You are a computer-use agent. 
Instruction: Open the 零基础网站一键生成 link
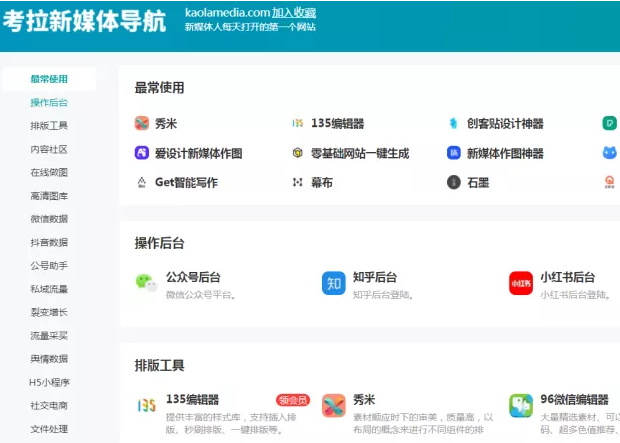(360, 153)
